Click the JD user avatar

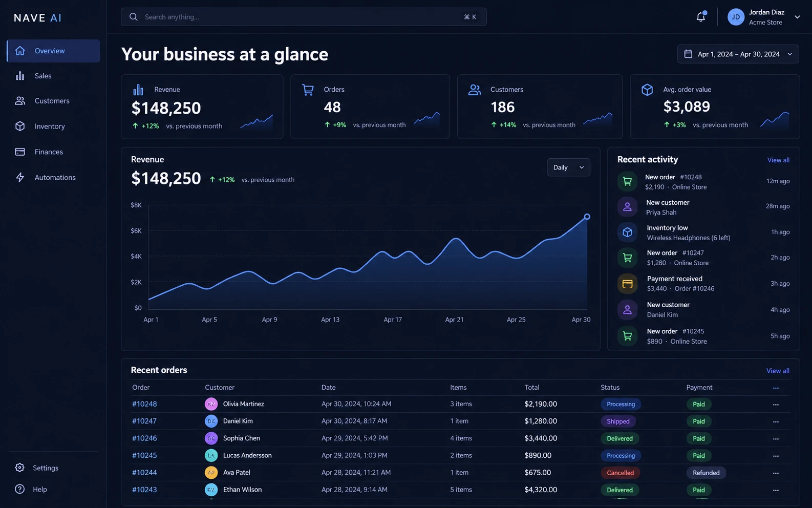[736, 17]
